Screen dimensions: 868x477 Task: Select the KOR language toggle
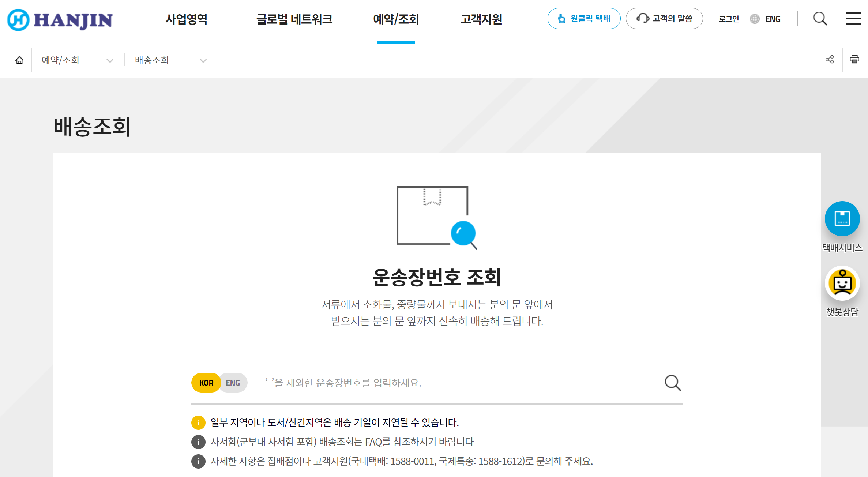206,382
